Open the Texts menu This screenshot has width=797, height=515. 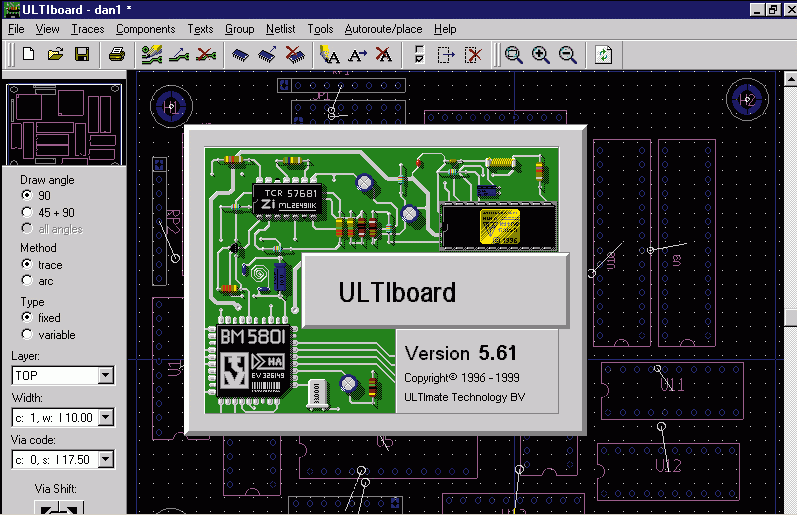pos(200,29)
